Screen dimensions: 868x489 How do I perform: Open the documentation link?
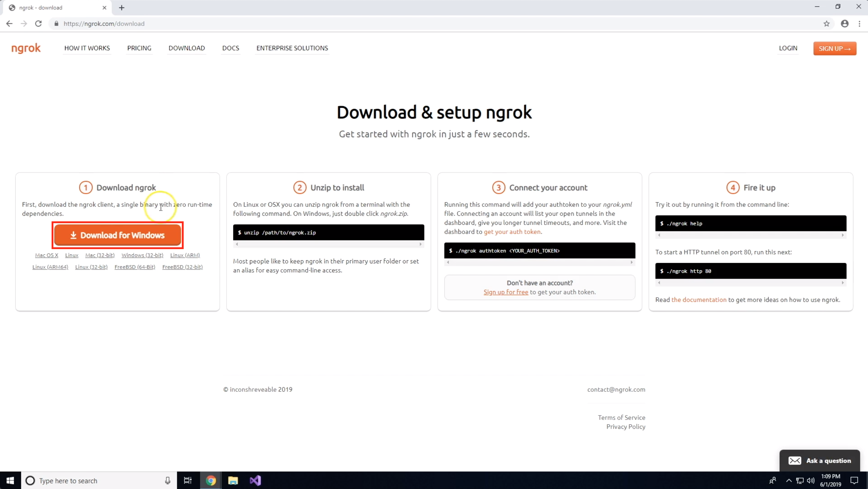point(699,299)
